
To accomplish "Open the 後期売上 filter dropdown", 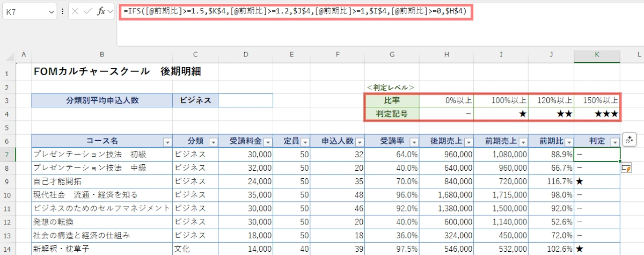I will coord(469,142).
